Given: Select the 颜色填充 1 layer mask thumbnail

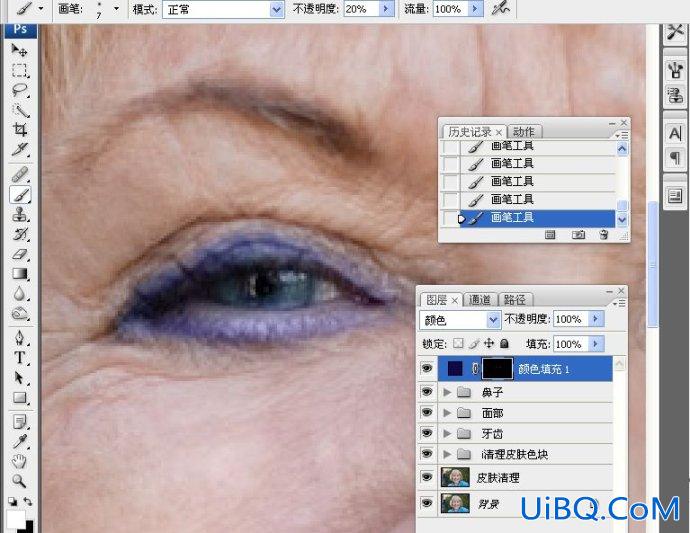Looking at the screenshot, I should [498, 368].
